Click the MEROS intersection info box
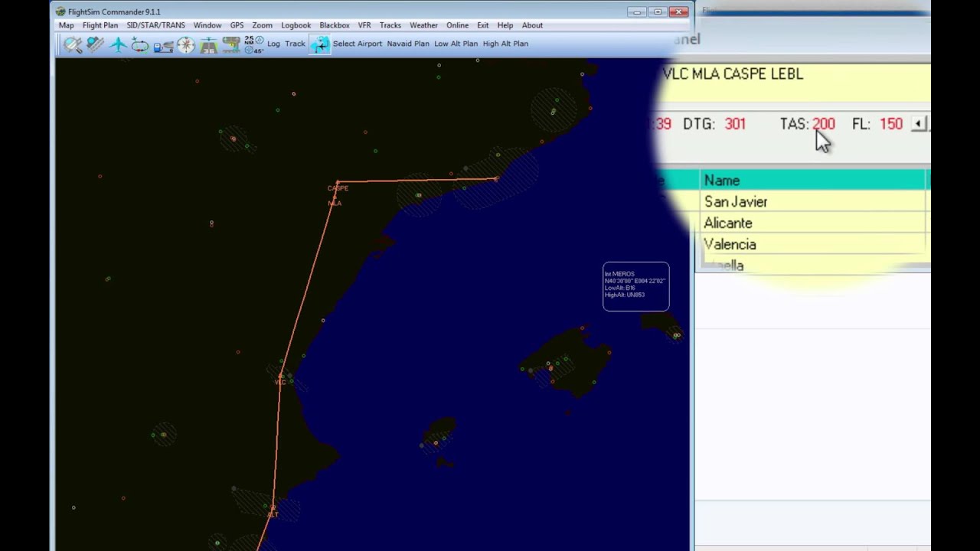 tap(635, 287)
